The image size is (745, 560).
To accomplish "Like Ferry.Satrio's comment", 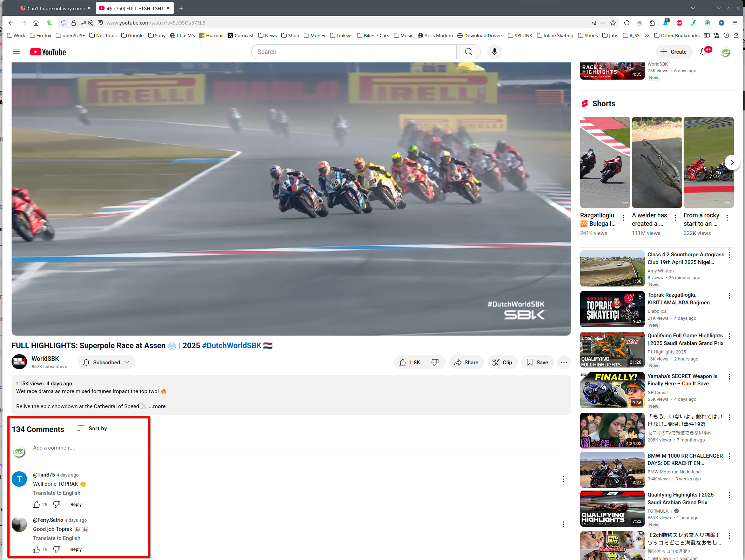I will tap(36, 549).
